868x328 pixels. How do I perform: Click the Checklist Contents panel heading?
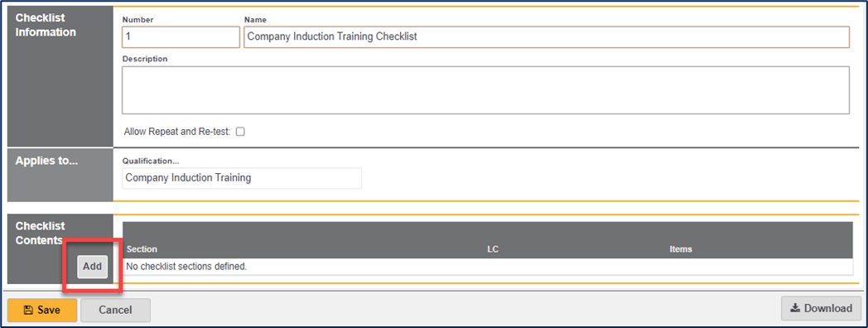41,234
